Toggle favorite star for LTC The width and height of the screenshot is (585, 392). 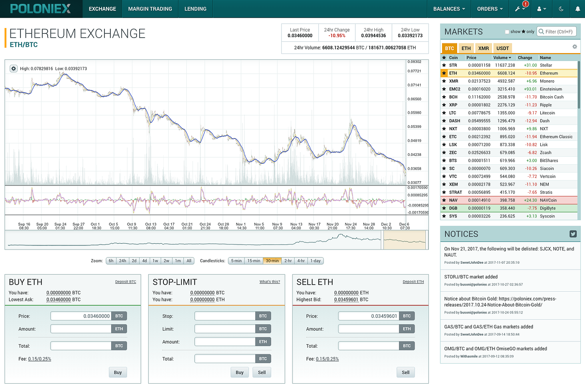point(444,113)
